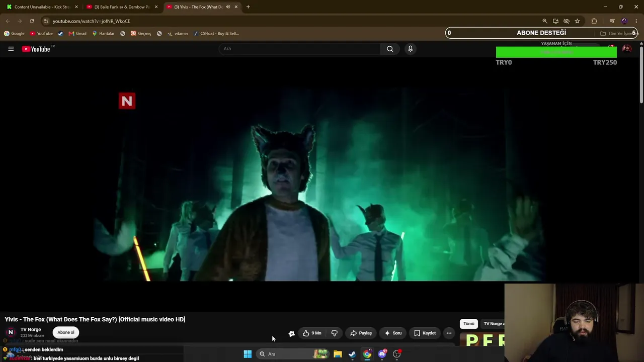Close the Kick Content Unavailable tab
The image size is (644, 362).
pyautogui.click(x=76, y=7)
